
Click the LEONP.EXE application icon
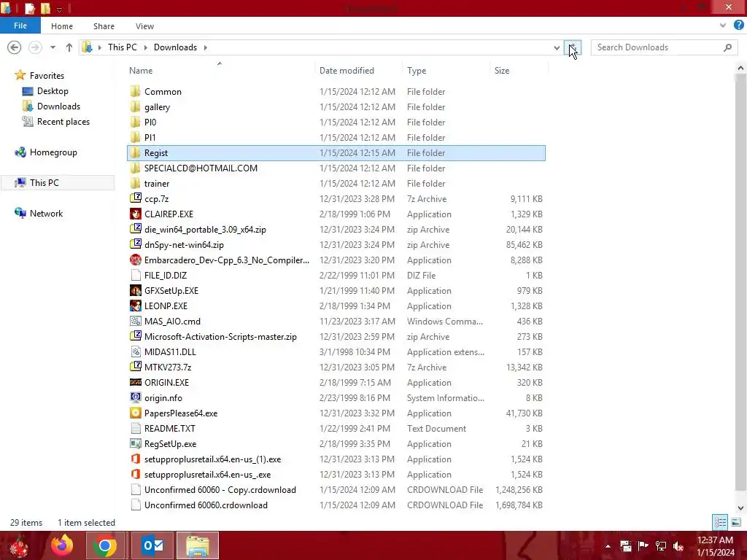click(136, 306)
